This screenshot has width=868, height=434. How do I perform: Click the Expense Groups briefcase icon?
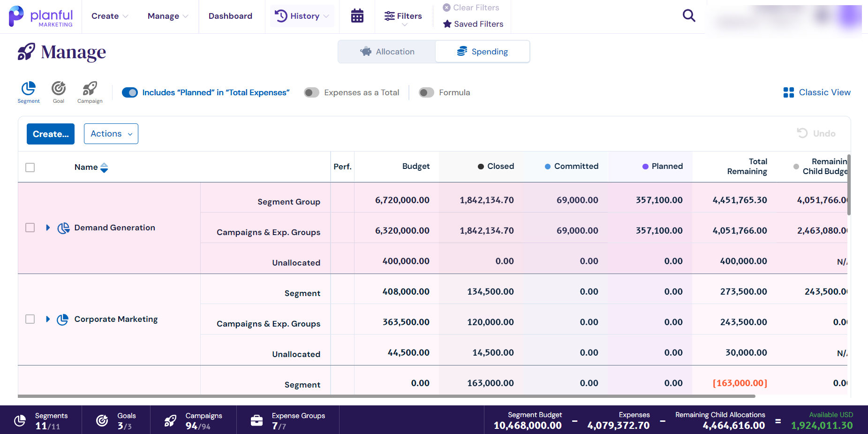pyautogui.click(x=257, y=421)
